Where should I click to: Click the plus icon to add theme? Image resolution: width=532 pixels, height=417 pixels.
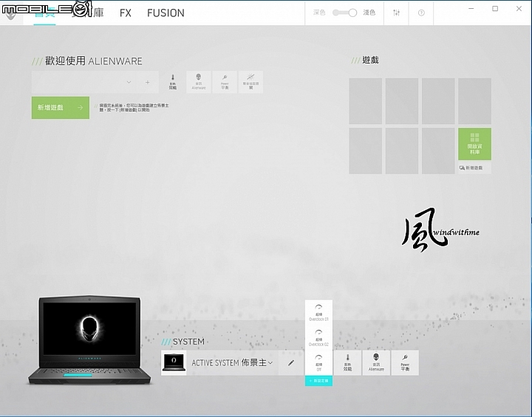[x=148, y=82]
